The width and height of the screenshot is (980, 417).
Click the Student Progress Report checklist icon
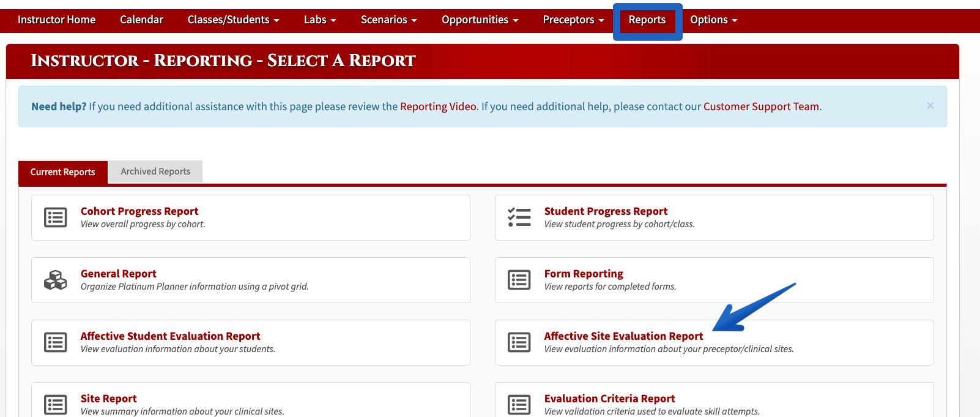[x=519, y=217]
